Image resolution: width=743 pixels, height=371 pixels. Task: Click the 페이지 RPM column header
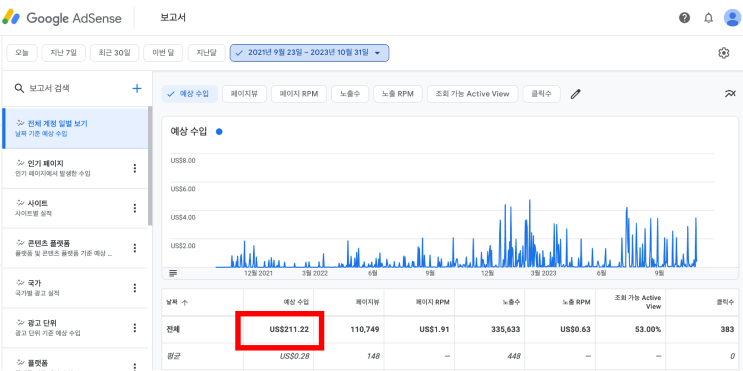[432, 302]
